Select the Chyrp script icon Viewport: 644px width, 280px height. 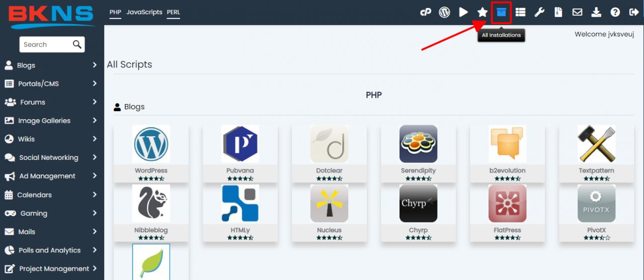[x=418, y=203]
